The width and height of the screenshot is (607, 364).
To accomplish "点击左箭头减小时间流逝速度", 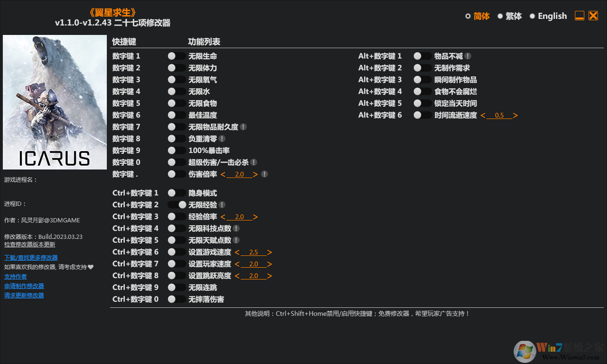I will tap(484, 115).
